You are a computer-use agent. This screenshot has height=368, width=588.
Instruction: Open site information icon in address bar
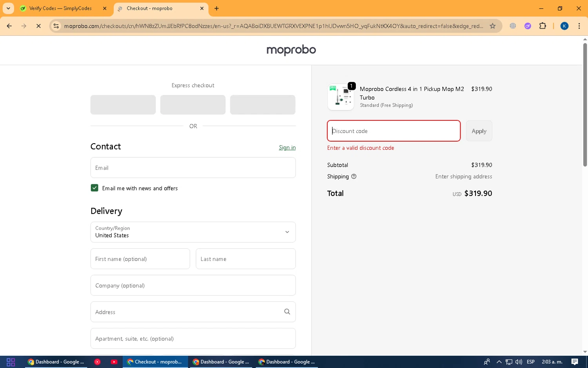56,26
